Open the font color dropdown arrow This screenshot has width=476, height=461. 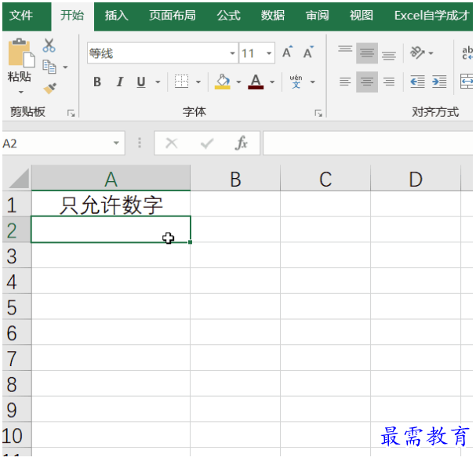pyautogui.click(x=272, y=82)
